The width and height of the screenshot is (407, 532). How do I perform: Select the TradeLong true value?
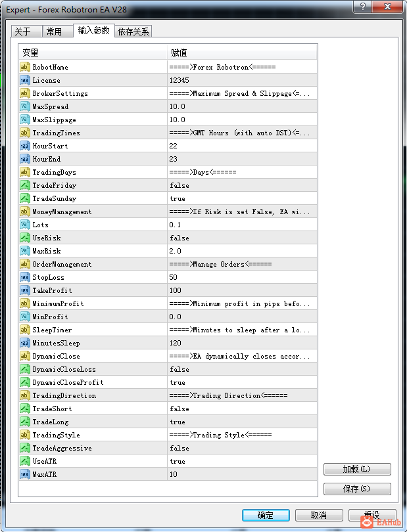[x=178, y=422]
